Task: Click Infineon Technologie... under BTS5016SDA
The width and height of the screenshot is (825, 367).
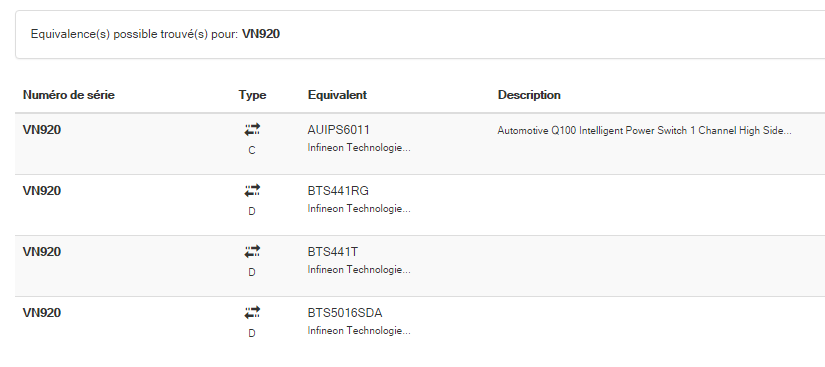Action: (359, 331)
